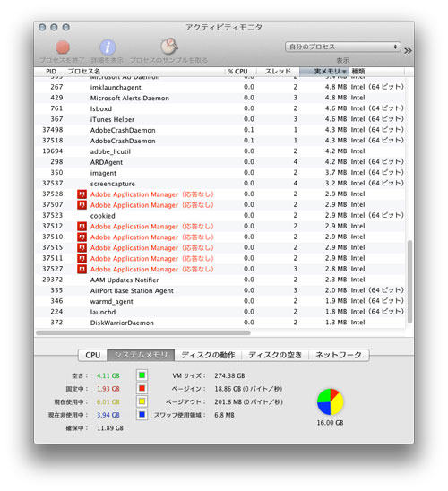448x491 pixels.
Task: Click the green free memory swatch
Action: (142, 375)
